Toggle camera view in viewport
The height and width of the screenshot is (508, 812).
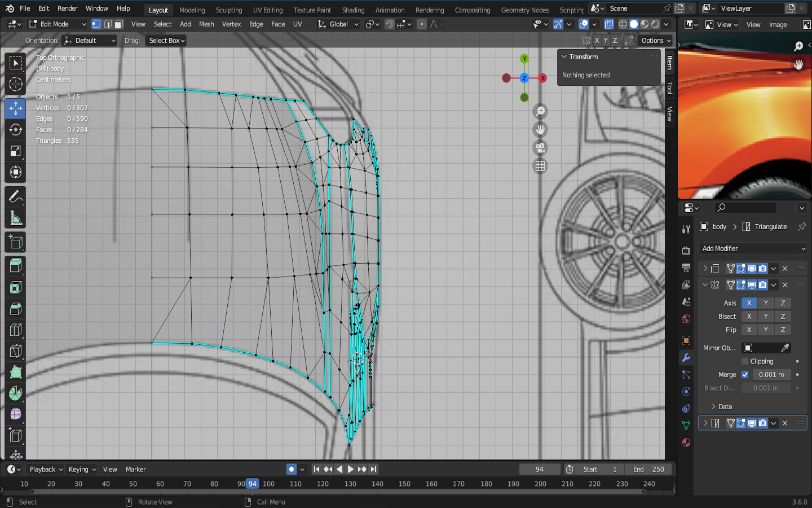(540, 148)
